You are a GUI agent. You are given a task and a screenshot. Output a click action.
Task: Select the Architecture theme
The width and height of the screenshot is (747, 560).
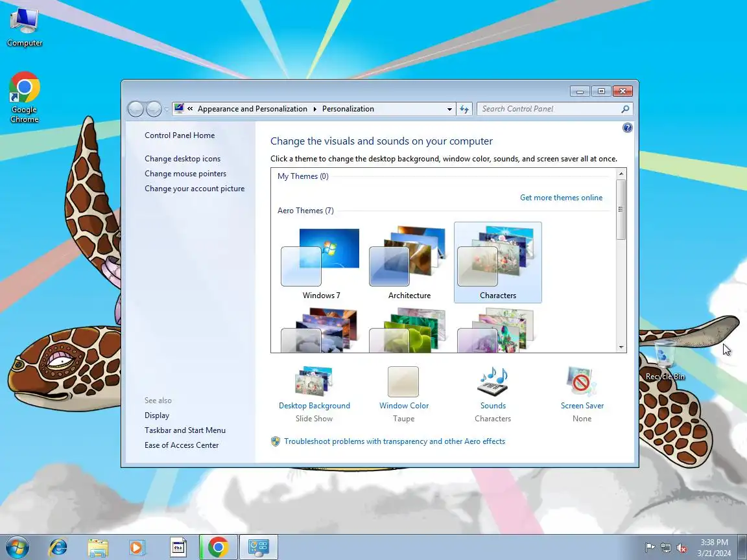click(x=409, y=263)
